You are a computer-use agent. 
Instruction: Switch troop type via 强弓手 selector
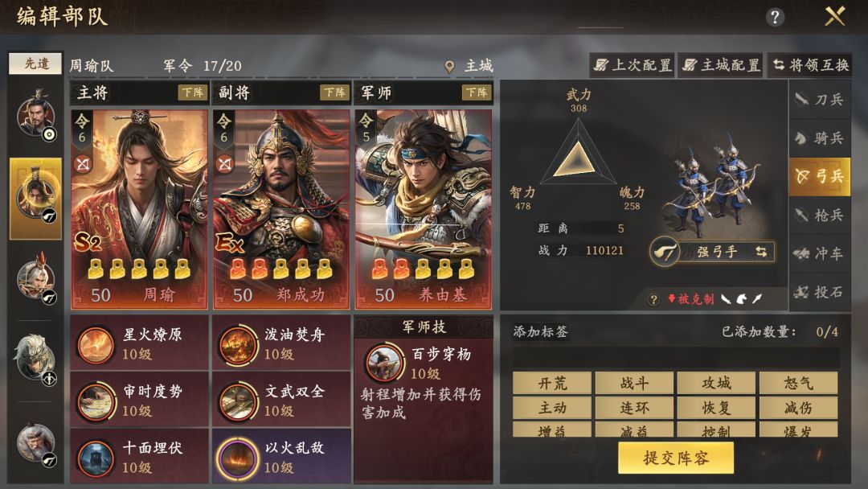click(x=712, y=252)
